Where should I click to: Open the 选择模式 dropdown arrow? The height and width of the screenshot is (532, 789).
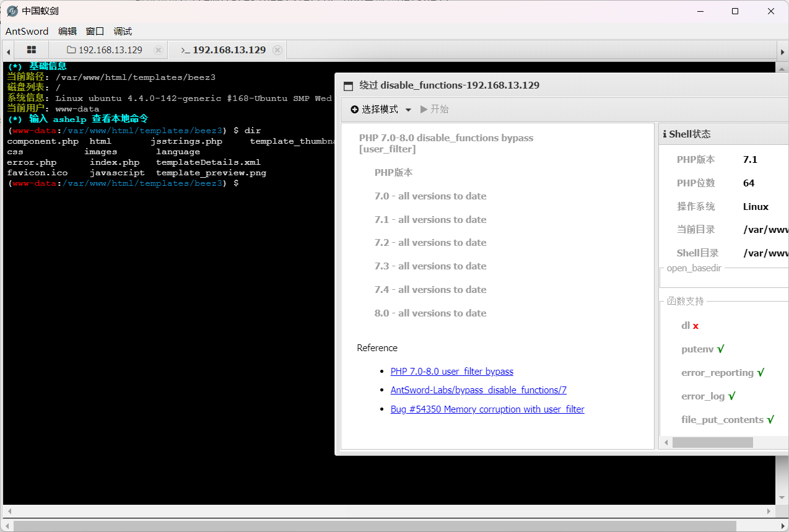[x=408, y=110]
